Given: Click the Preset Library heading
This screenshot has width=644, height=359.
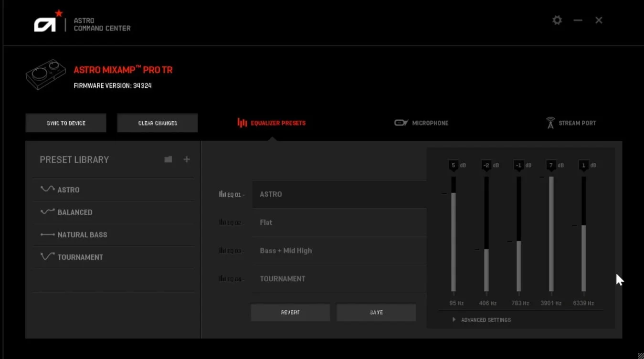Looking at the screenshot, I should point(74,159).
